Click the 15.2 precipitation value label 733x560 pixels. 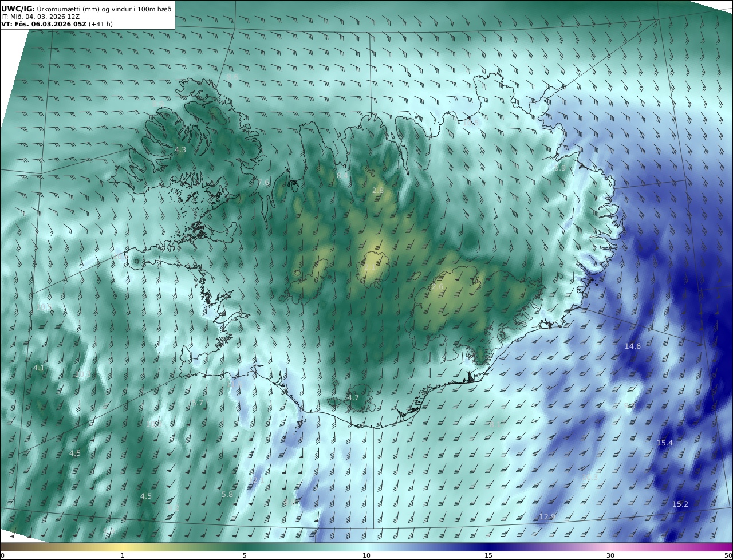click(x=680, y=504)
